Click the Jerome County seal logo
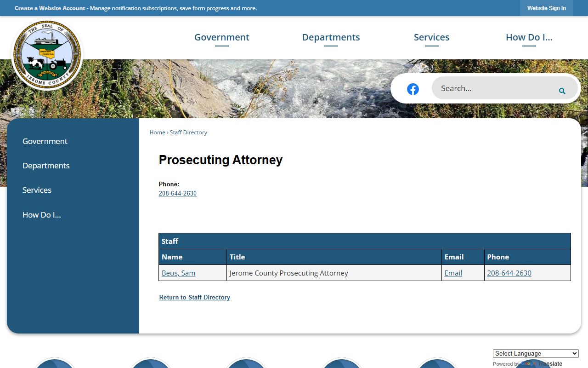The width and height of the screenshot is (588, 368). pos(47,55)
